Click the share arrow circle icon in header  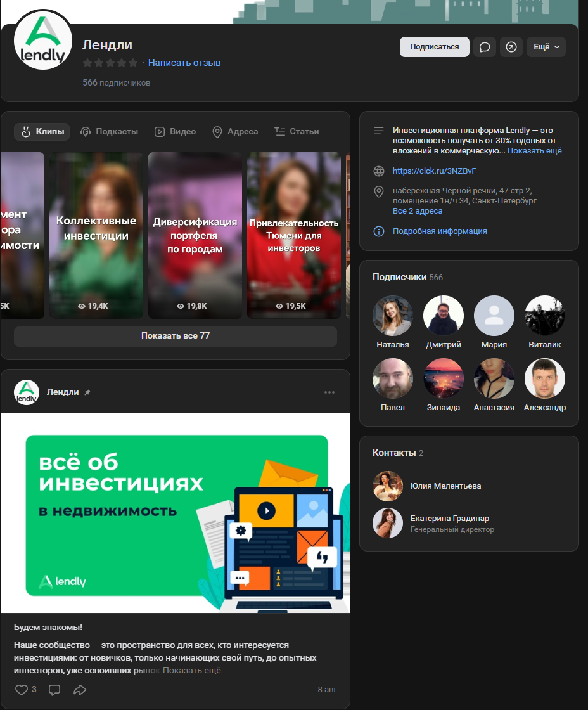[511, 47]
